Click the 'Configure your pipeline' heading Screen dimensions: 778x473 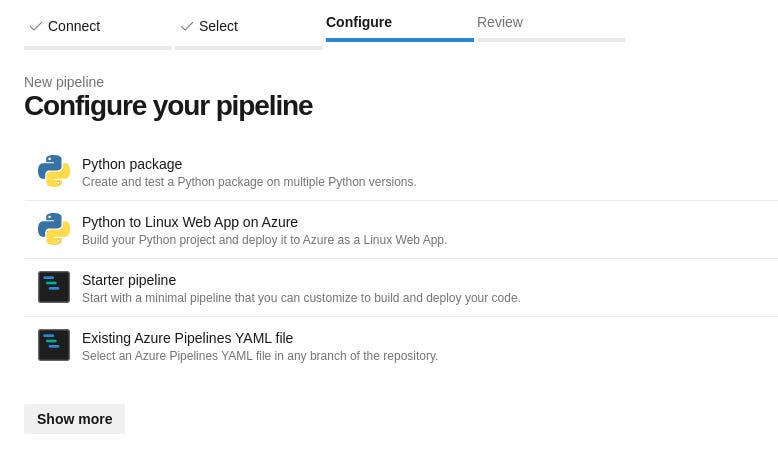pyautogui.click(x=168, y=106)
